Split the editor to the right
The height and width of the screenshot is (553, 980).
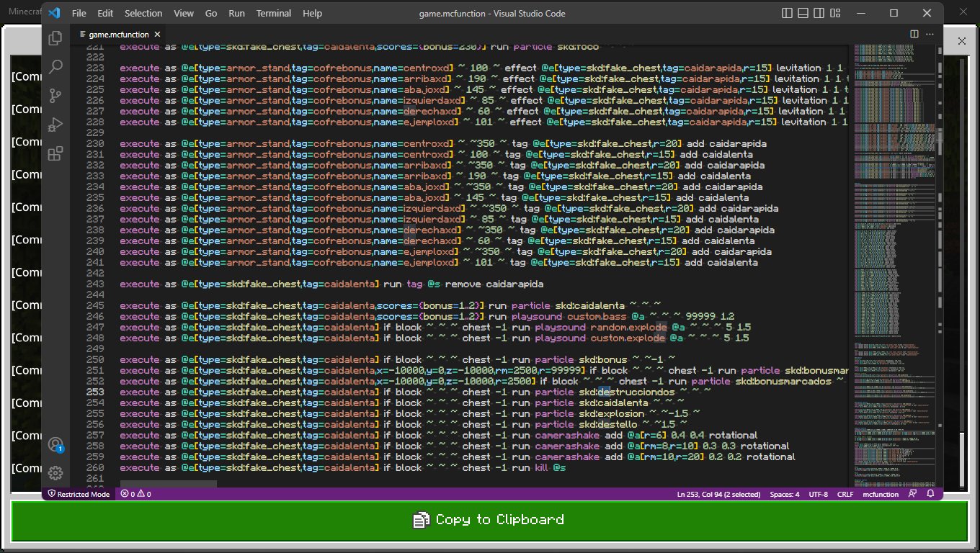pyautogui.click(x=914, y=34)
